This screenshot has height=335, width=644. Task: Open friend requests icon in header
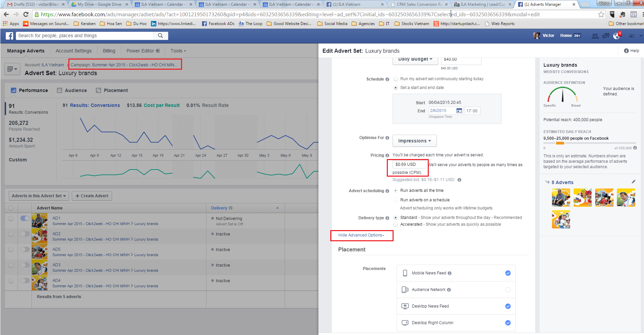(x=595, y=36)
